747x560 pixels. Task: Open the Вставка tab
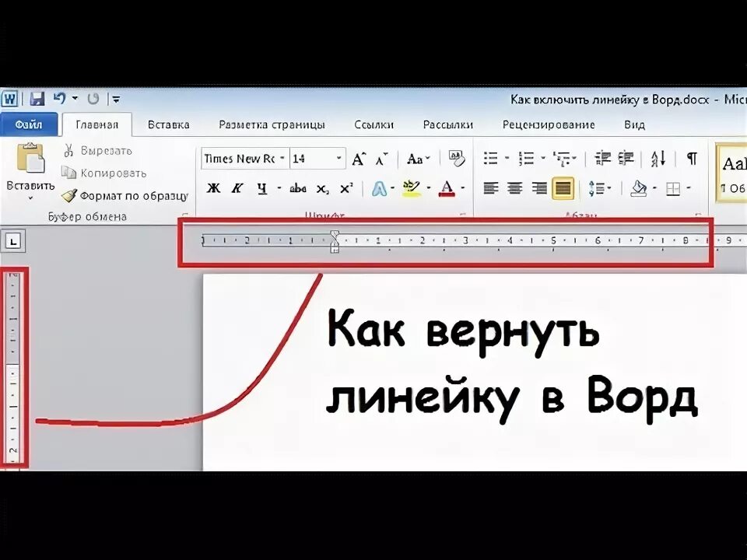[x=169, y=124]
